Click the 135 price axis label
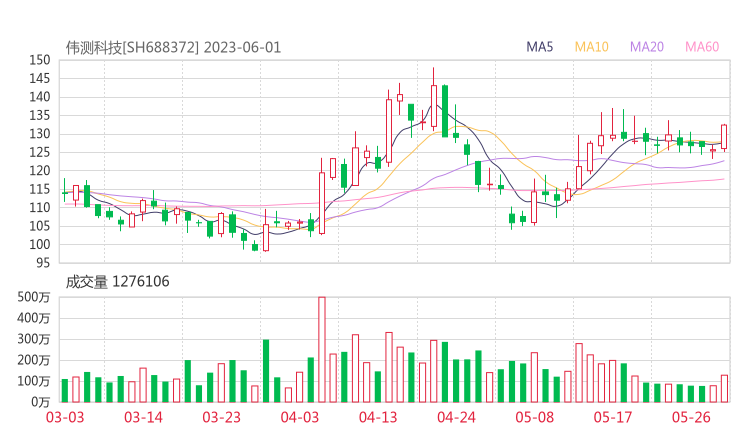The height and width of the screenshot is (440, 740). [40, 115]
